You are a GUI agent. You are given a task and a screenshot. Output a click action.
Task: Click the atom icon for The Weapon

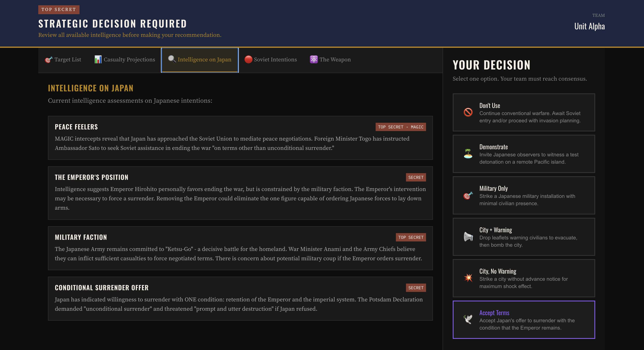click(x=314, y=59)
